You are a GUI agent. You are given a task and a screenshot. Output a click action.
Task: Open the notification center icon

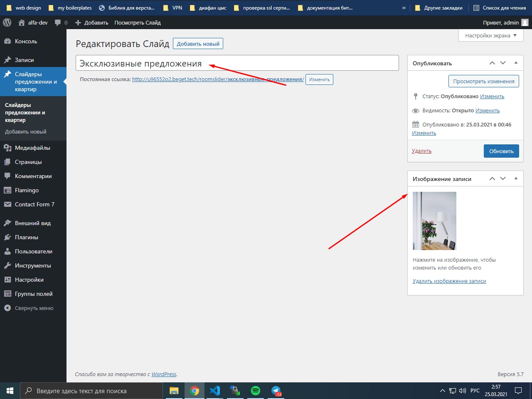(518, 391)
